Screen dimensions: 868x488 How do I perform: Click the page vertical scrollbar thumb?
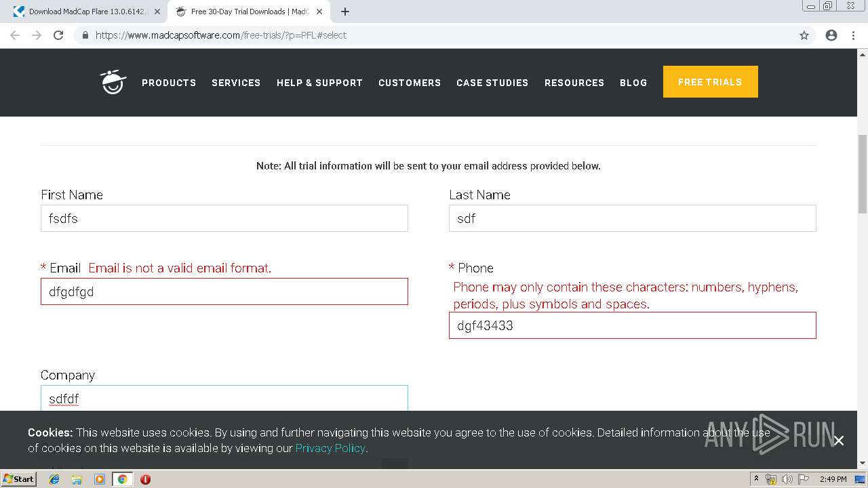tap(863, 174)
